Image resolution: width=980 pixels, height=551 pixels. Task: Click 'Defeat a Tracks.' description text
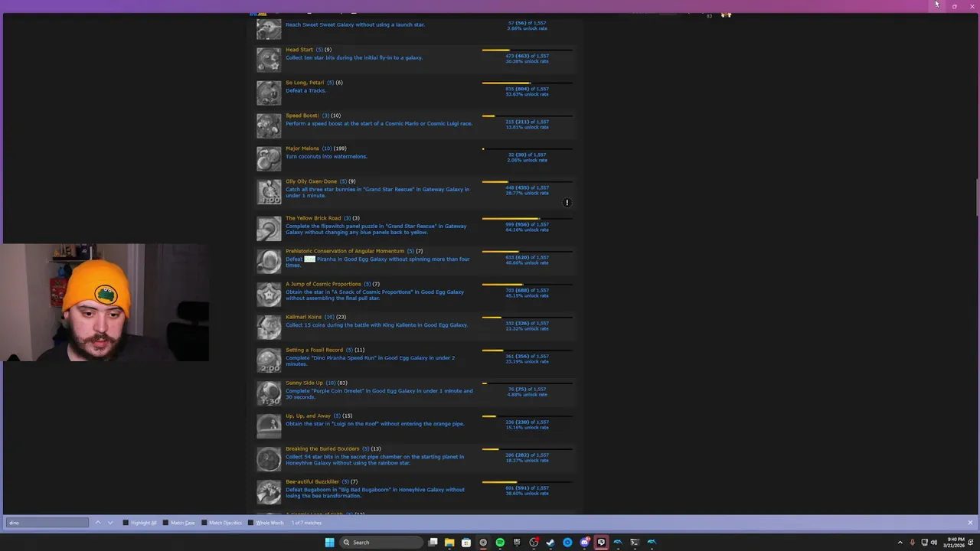click(x=305, y=90)
